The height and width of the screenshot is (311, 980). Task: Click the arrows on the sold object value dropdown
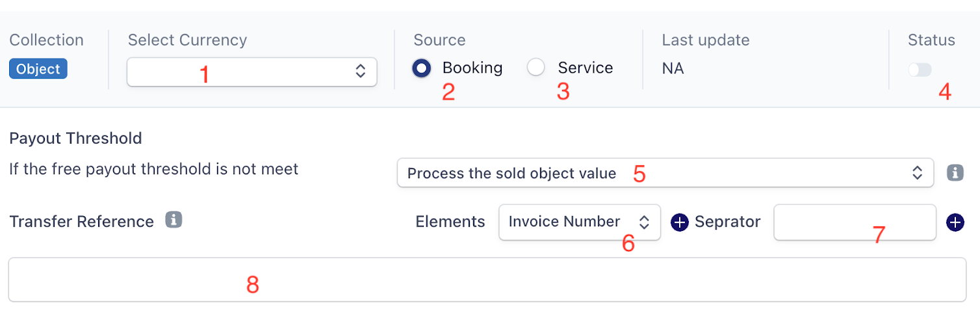point(917,173)
